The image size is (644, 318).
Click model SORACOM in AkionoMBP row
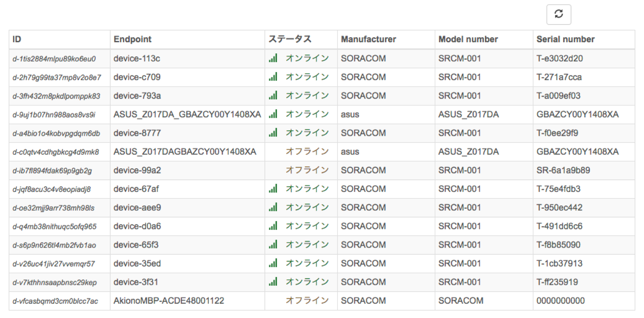[x=461, y=301]
